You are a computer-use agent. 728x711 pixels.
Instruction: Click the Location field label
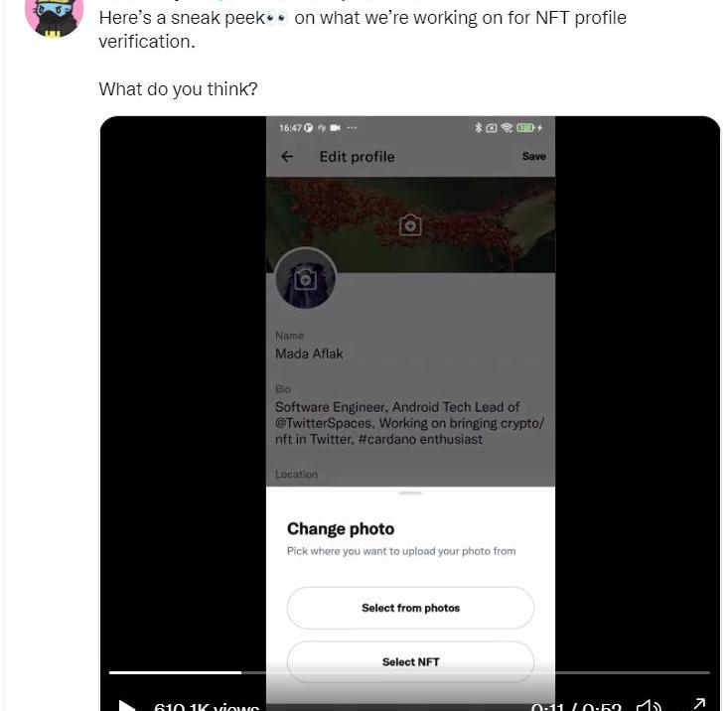(x=296, y=475)
